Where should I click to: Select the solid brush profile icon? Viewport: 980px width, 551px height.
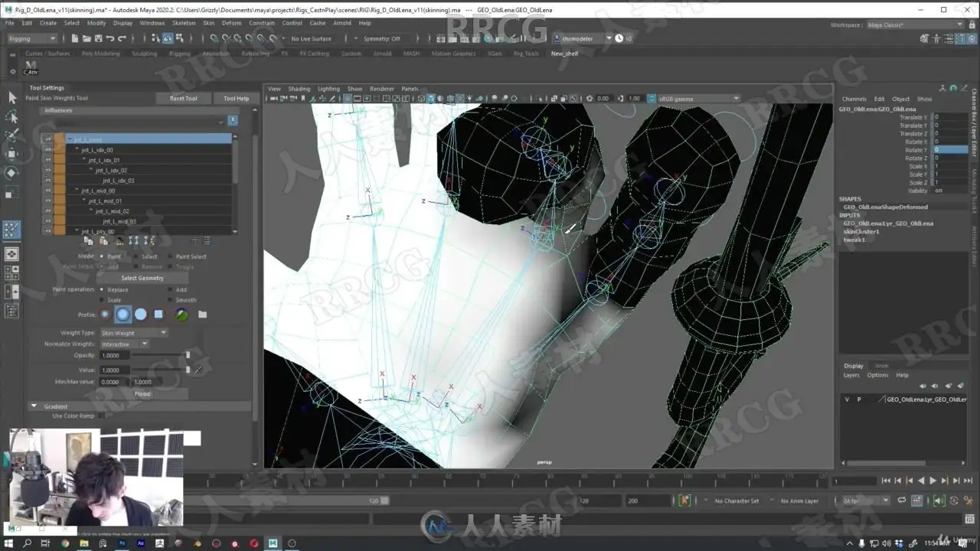[x=141, y=315]
